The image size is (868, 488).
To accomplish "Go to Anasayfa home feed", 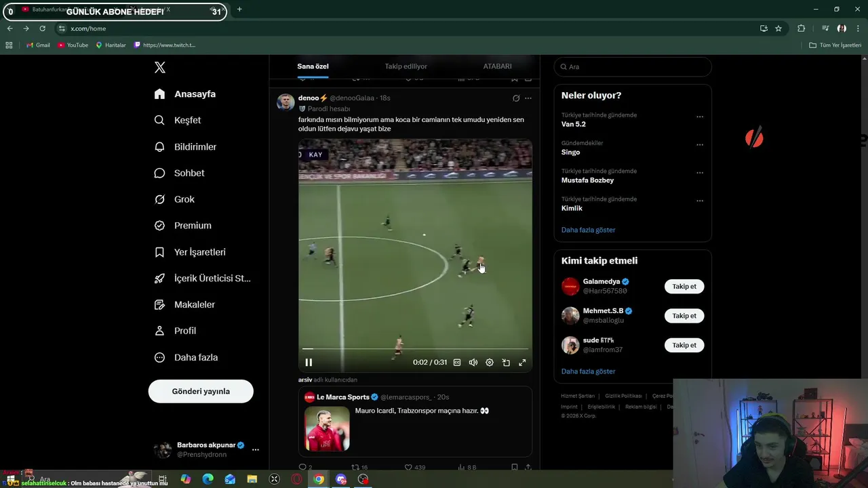I will (185, 94).
